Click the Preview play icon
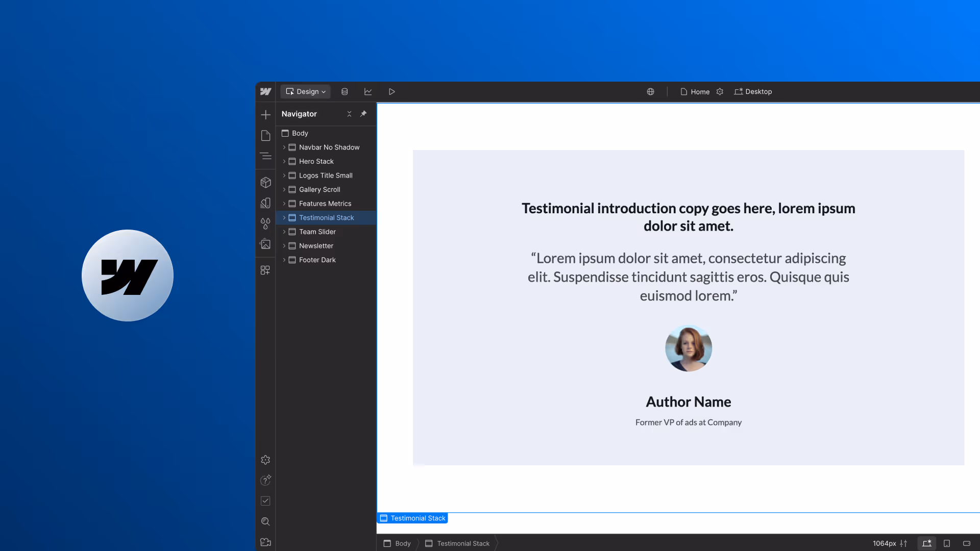980x551 pixels. tap(391, 92)
